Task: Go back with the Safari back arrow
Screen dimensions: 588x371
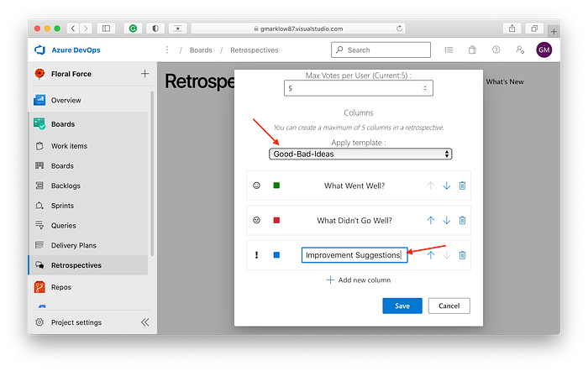Action: click(x=73, y=29)
